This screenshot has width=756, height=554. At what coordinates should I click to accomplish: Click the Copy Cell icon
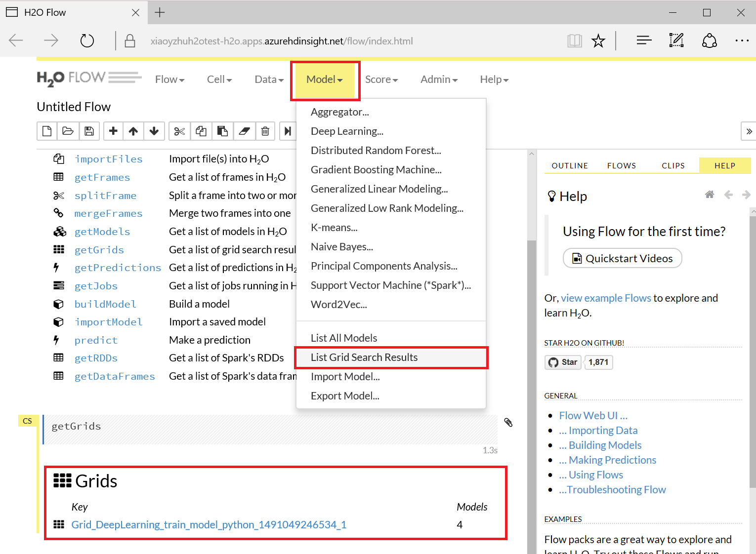pos(201,131)
